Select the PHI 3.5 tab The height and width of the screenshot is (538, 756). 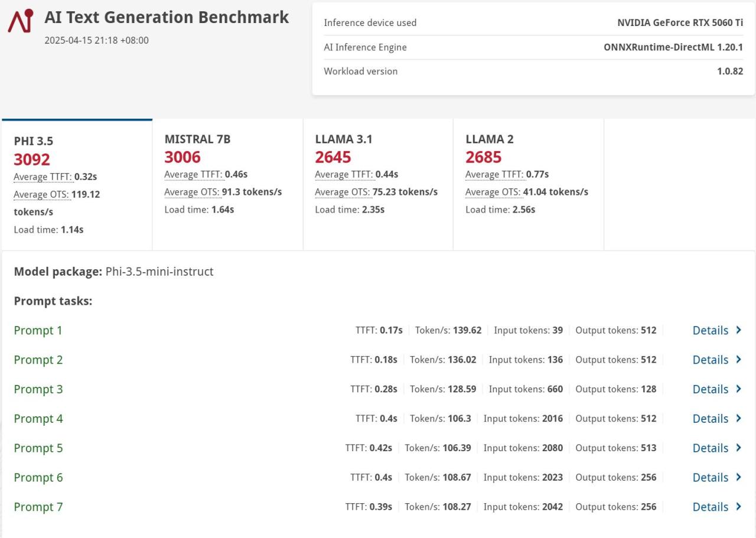coord(34,141)
